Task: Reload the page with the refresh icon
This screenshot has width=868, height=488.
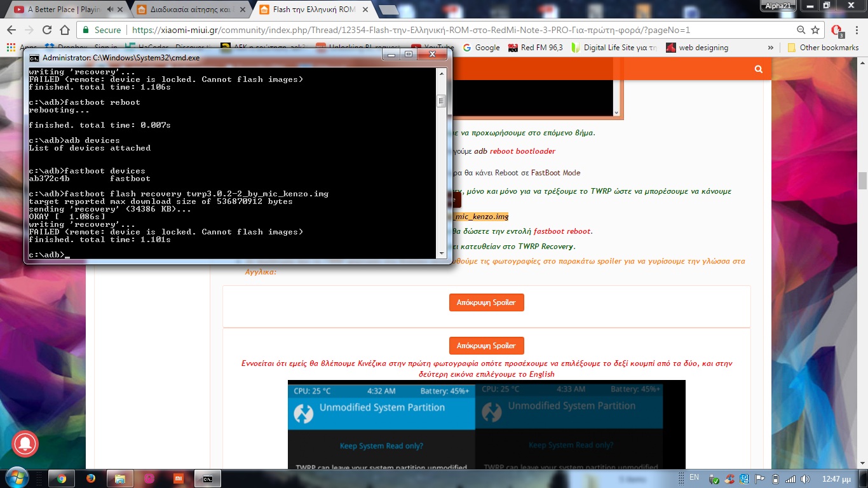Action: tap(47, 30)
